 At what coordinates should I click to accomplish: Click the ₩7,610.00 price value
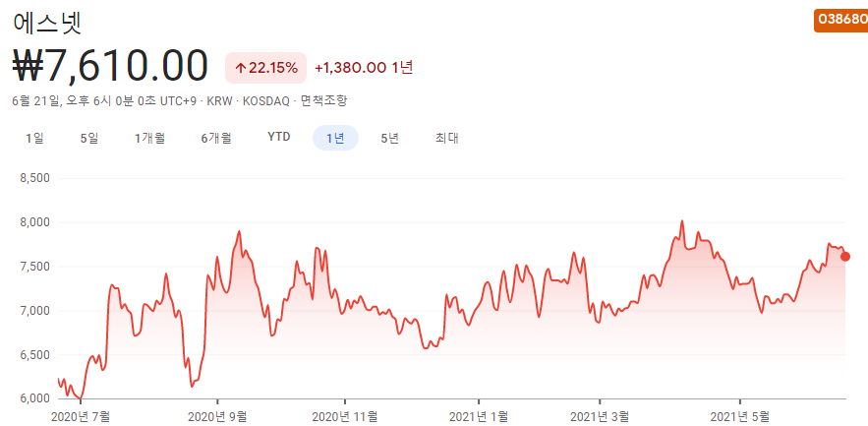(x=110, y=67)
